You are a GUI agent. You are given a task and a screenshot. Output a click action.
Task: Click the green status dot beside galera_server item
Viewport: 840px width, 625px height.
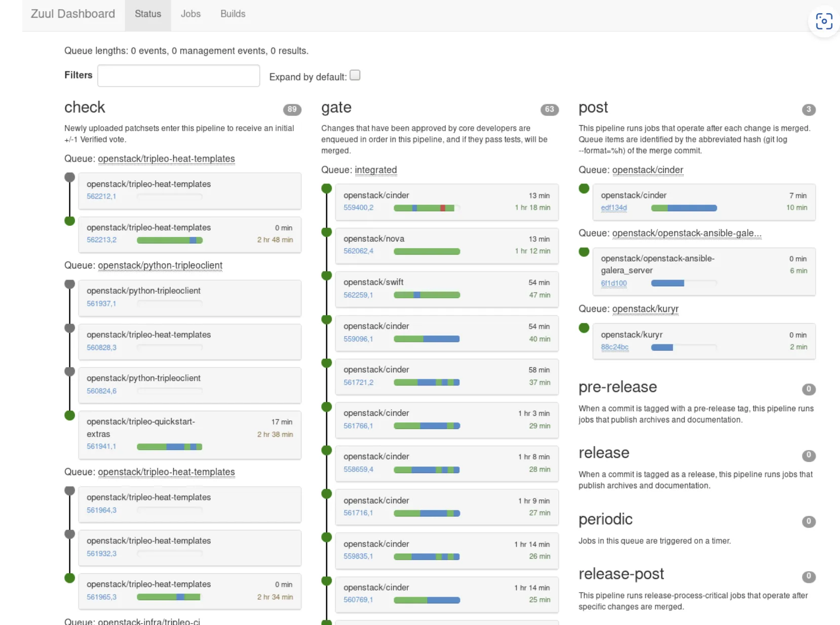tap(584, 252)
